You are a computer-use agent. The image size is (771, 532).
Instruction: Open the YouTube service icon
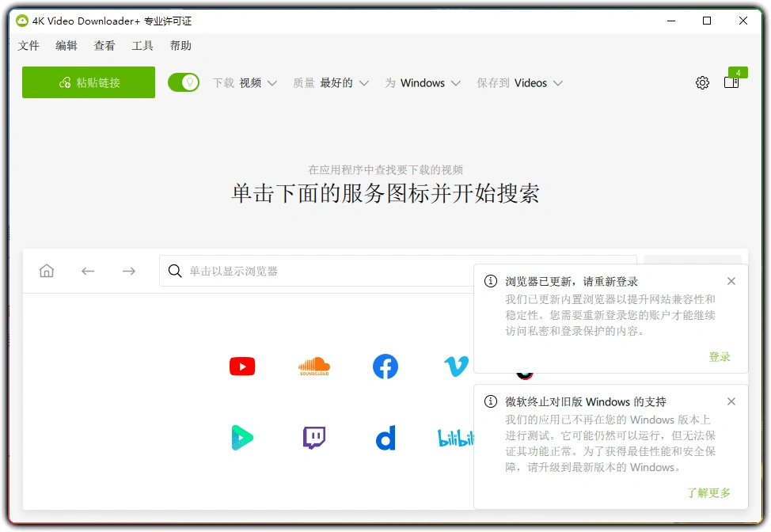(242, 367)
